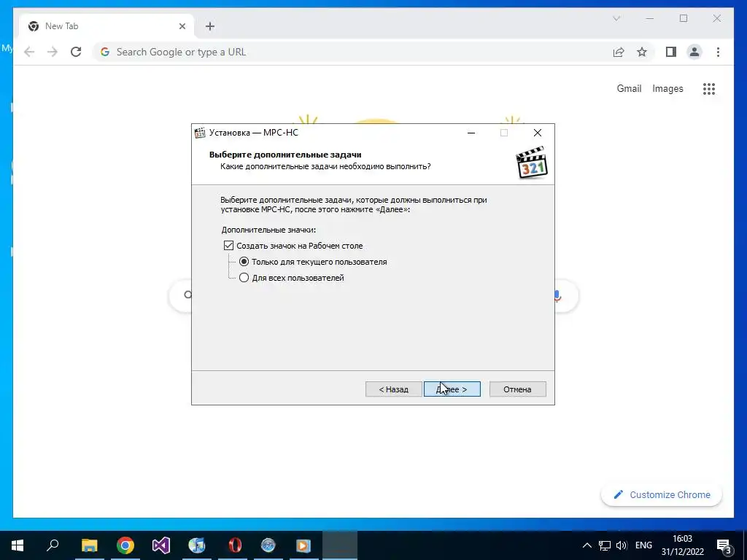747x560 pixels.
Task: Open Windows taskbar search
Action: (x=53, y=545)
